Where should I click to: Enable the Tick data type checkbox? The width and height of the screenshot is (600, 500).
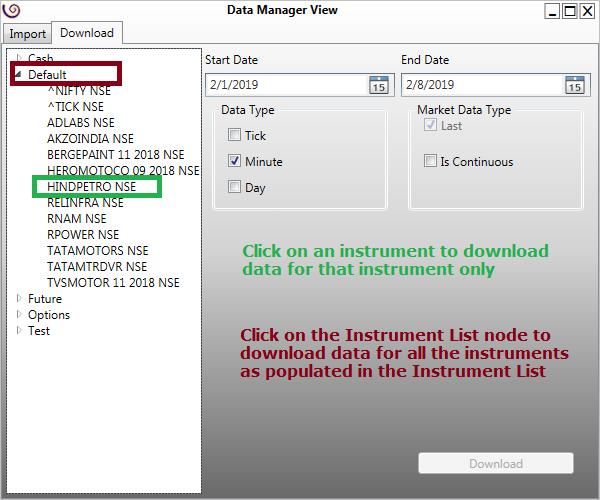coord(234,136)
